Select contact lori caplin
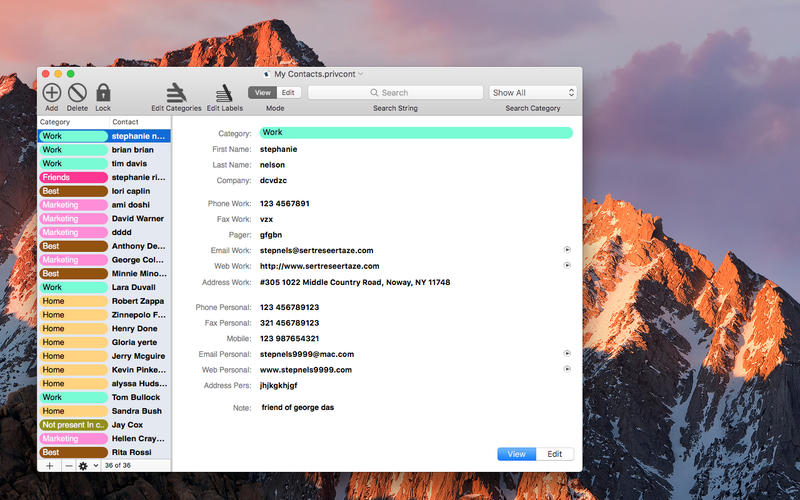Viewport: 800px width, 500px height. [x=131, y=191]
